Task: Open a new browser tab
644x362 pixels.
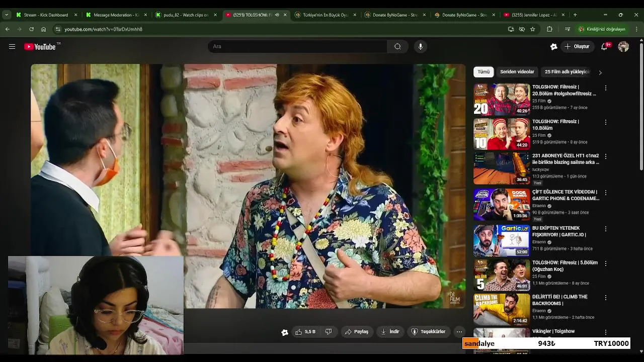Action: (575, 15)
